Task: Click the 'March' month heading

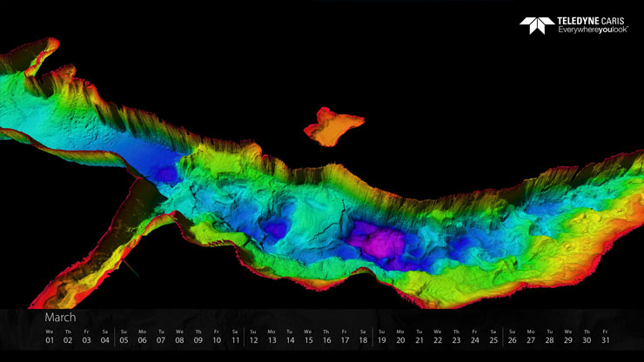Action: 60,318
